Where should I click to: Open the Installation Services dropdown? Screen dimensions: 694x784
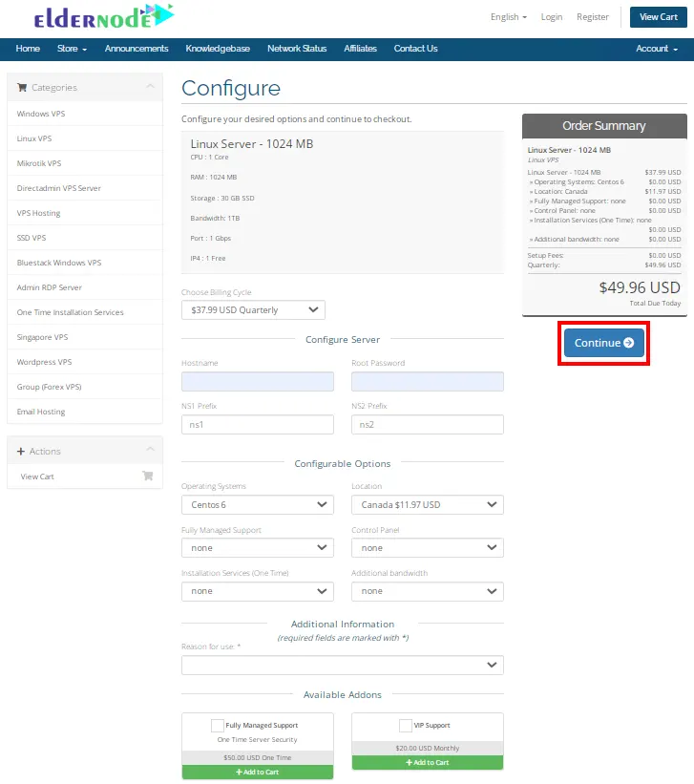point(258,591)
